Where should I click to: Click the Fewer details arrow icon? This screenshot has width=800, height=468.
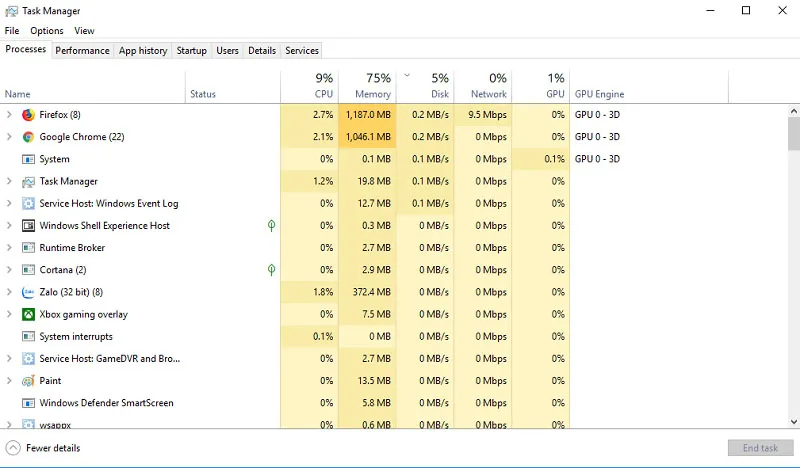tap(13, 448)
